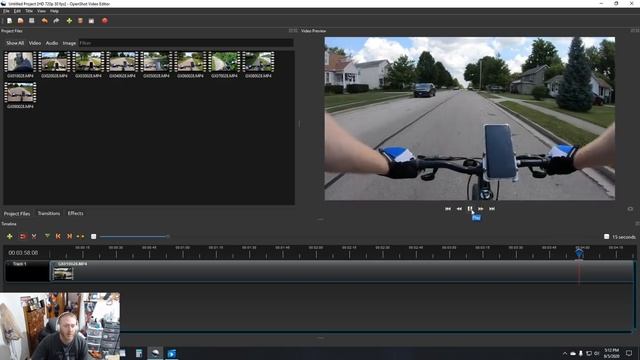Click the New Project toolbar icon
Screen dimensions: 640x360
coord(9,20)
